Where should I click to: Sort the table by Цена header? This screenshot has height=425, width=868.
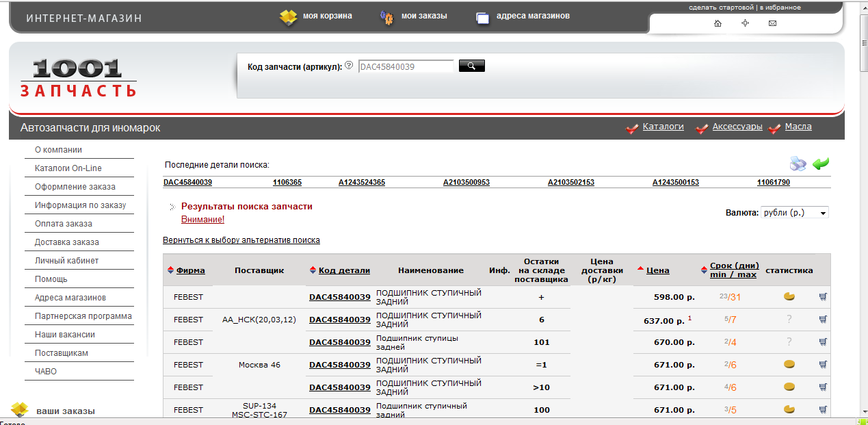[658, 270]
